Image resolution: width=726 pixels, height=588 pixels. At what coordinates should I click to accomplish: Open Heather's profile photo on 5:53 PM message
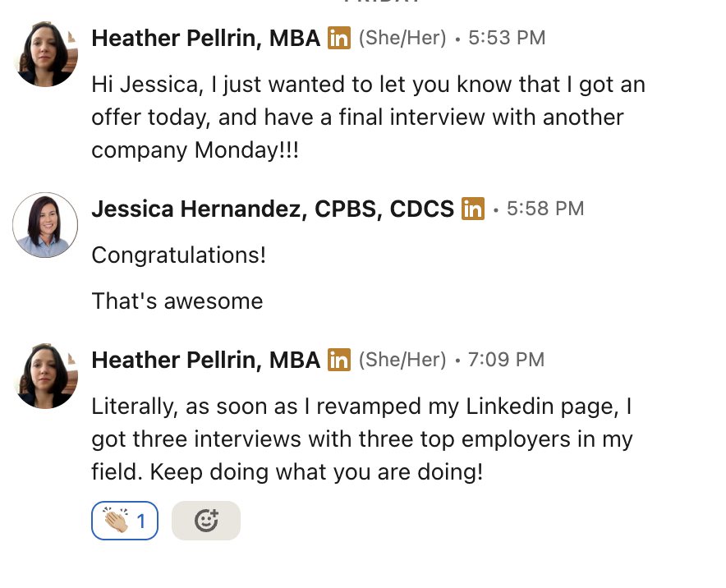point(46,54)
